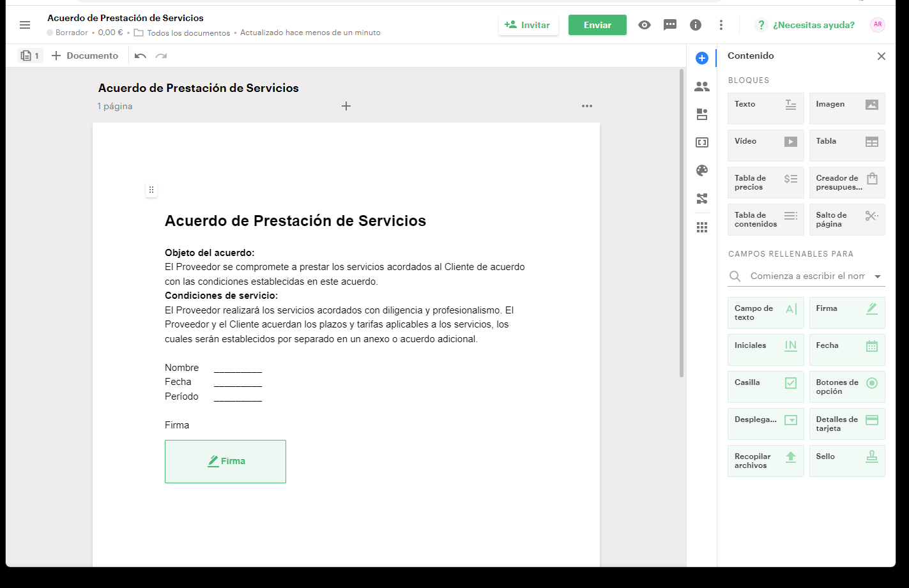Screen dimensions: 909x588
Task: Open the AR user avatar
Action: 878,25
